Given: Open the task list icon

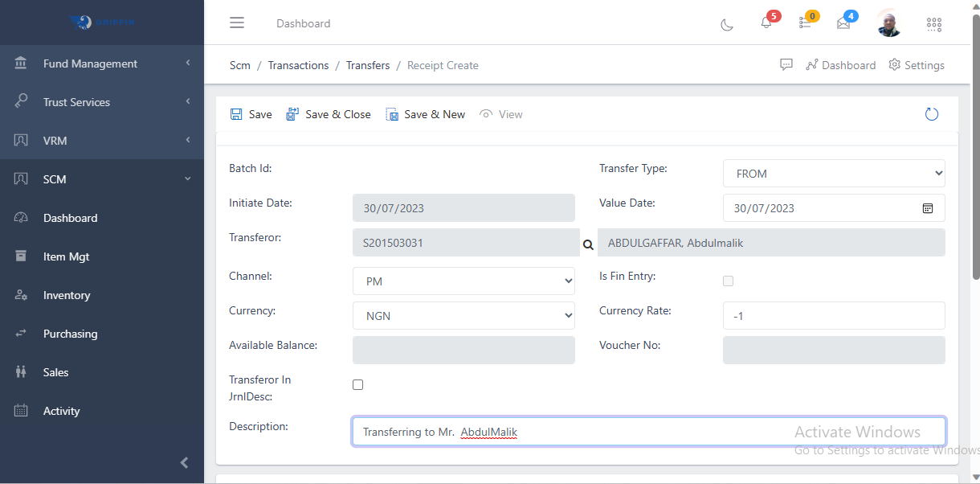Looking at the screenshot, I should (805, 23).
